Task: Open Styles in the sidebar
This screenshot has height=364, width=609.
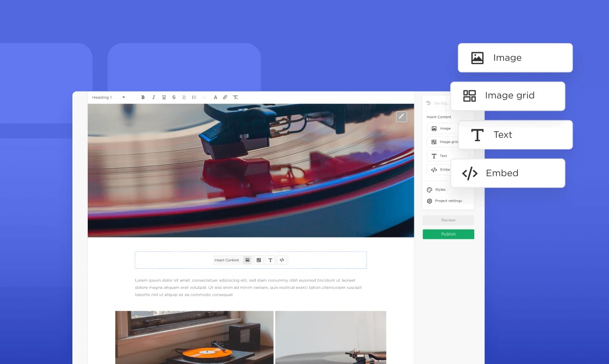Action: click(x=436, y=190)
